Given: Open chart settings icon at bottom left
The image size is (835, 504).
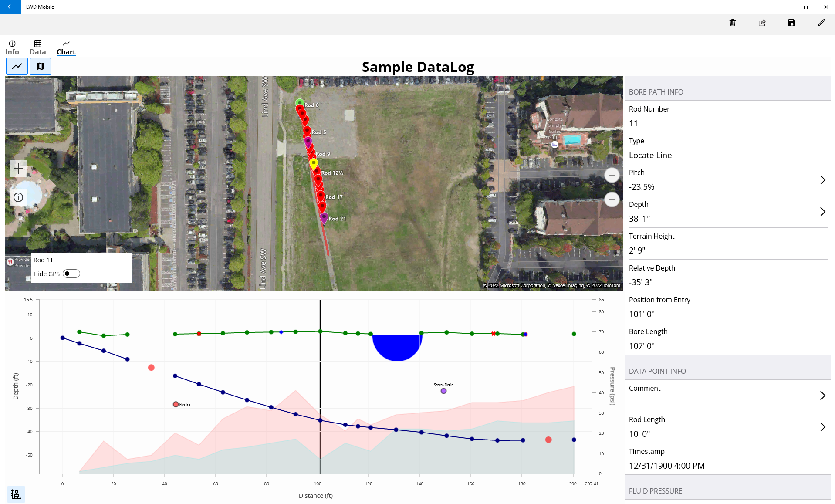Looking at the screenshot, I should click(x=16, y=494).
